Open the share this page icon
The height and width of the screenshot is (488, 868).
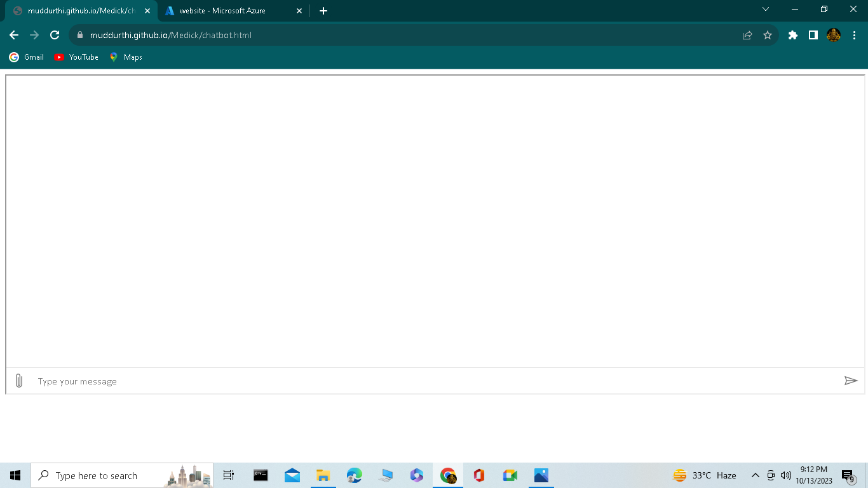point(745,35)
